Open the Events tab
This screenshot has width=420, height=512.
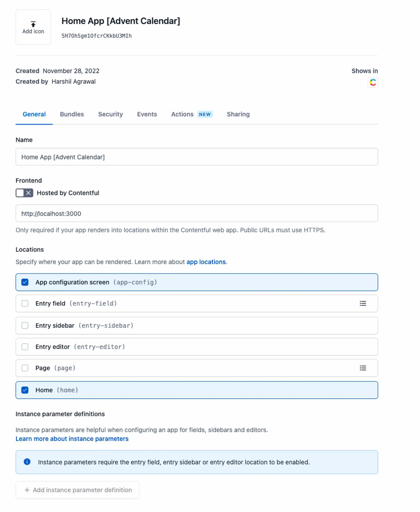pyautogui.click(x=147, y=114)
